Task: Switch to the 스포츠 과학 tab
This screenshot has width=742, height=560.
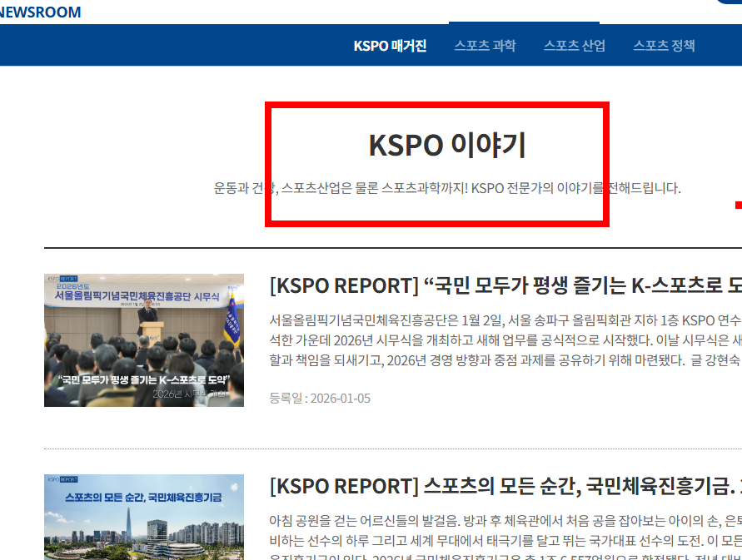Action: click(x=486, y=46)
